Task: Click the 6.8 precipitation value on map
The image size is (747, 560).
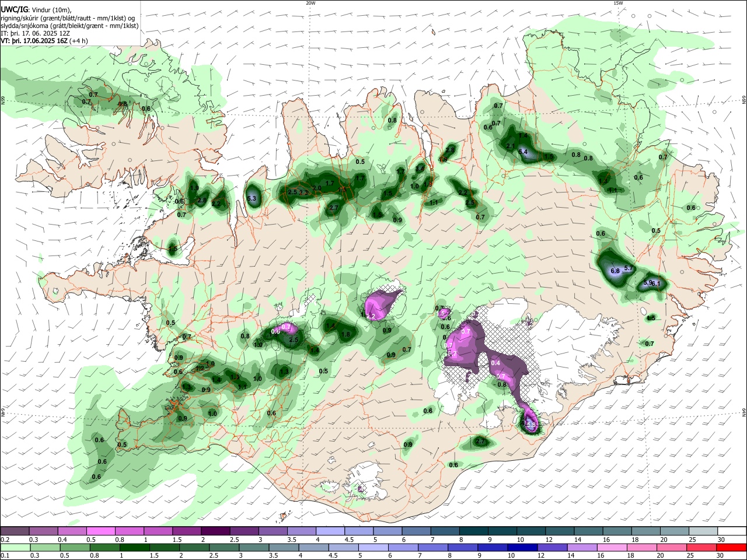Action: coord(615,271)
